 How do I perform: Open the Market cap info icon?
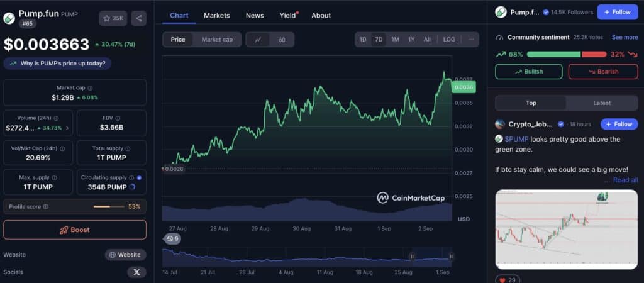pos(91,88)
